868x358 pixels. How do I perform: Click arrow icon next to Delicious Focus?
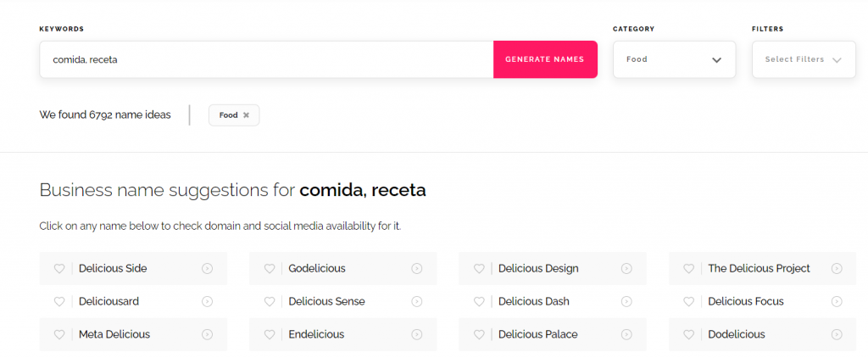[837, 301]
